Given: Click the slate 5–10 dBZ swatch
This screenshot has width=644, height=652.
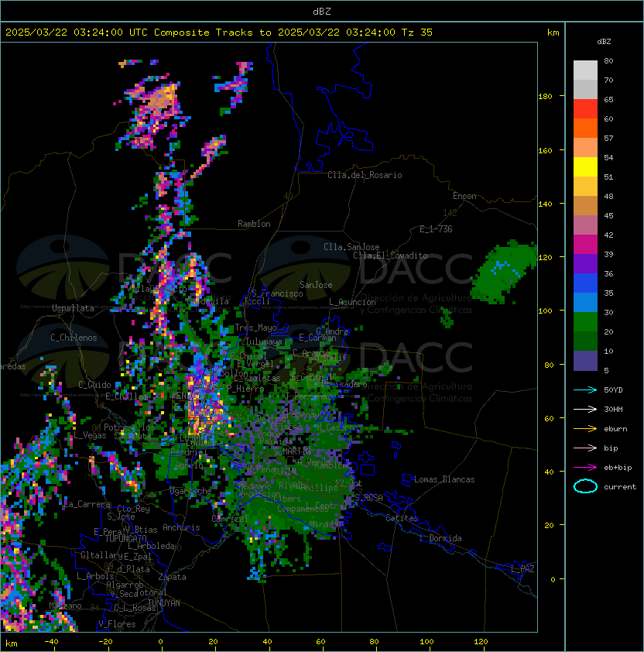Looking at the screenshot, I should (585, 361).
